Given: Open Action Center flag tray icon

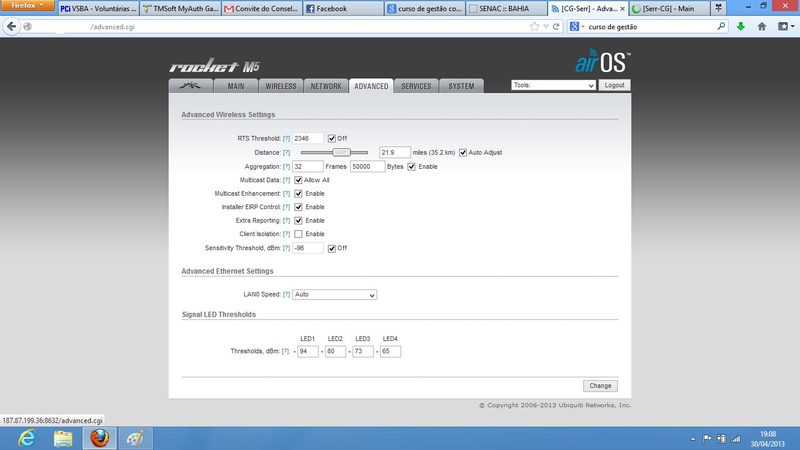Looking at the screenshot, I should pyautogui.click(x=707, y=438).
